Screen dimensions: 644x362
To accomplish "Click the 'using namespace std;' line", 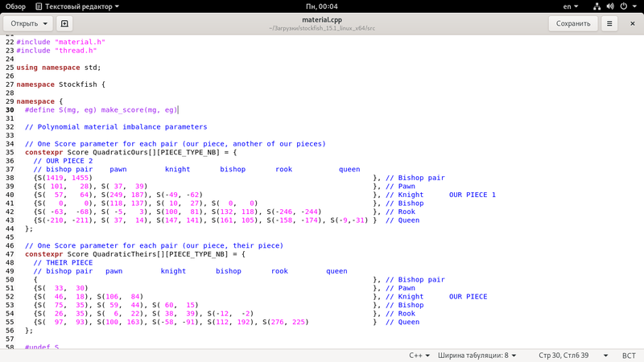I will [59, 68].
